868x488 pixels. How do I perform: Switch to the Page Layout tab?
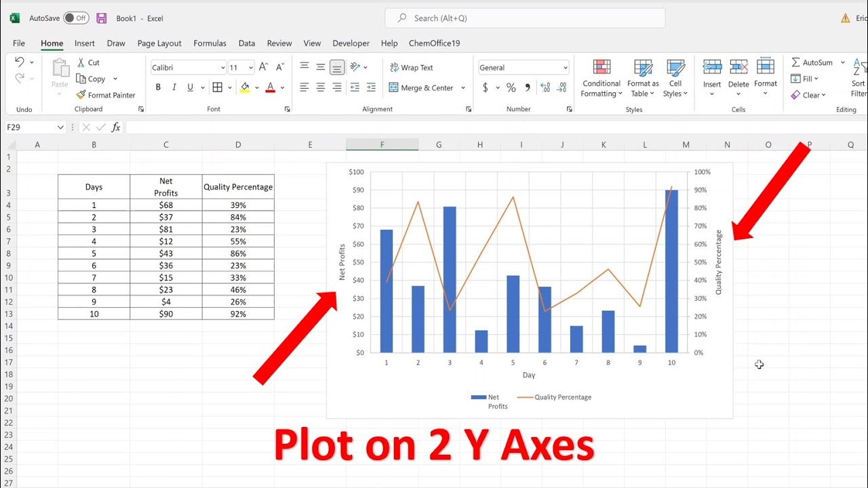[159, 43]
